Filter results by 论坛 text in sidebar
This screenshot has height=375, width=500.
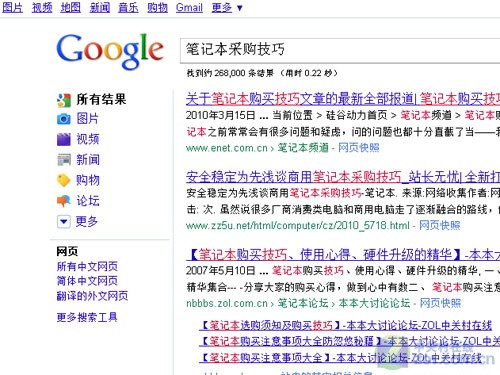88,201
